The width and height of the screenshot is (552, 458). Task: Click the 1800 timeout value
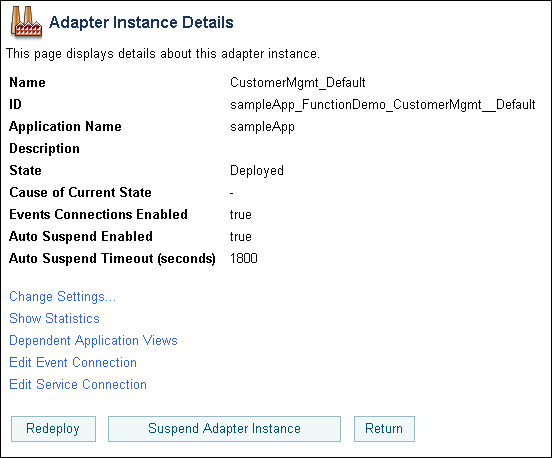pyautogui.click(x=244, y=258)
